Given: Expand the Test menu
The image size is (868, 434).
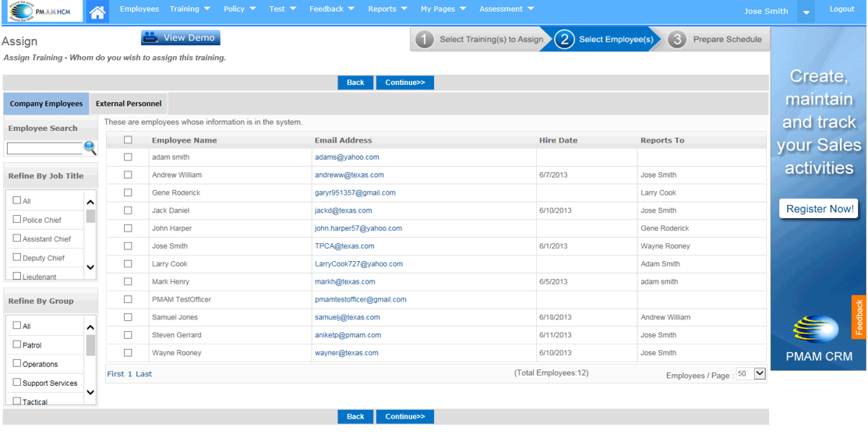Looking at the screenshot, I should (x=282, y=9).
